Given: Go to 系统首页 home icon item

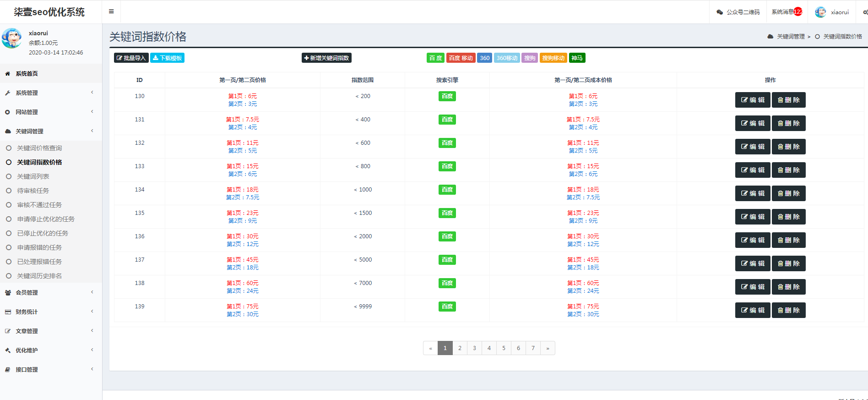Looking at the screenshot, I should (x=27, y=74).
